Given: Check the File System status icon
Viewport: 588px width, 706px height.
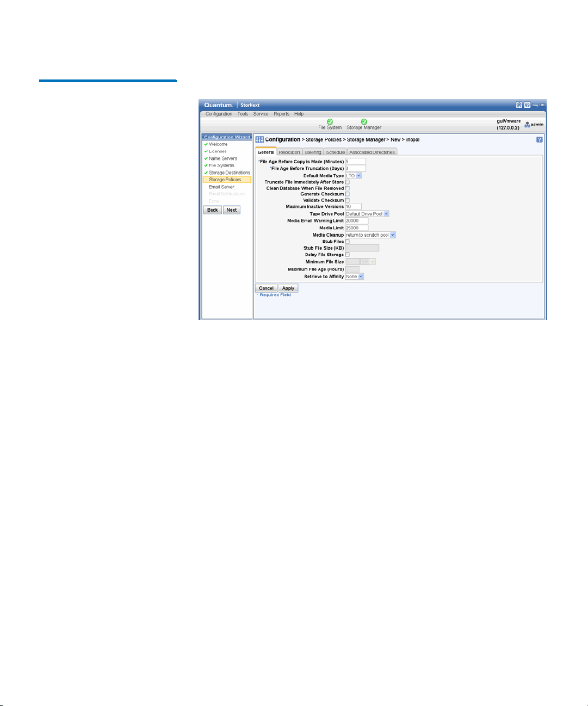Looking at the screenshot, I should pyautogui.click(x=330, y=122).
